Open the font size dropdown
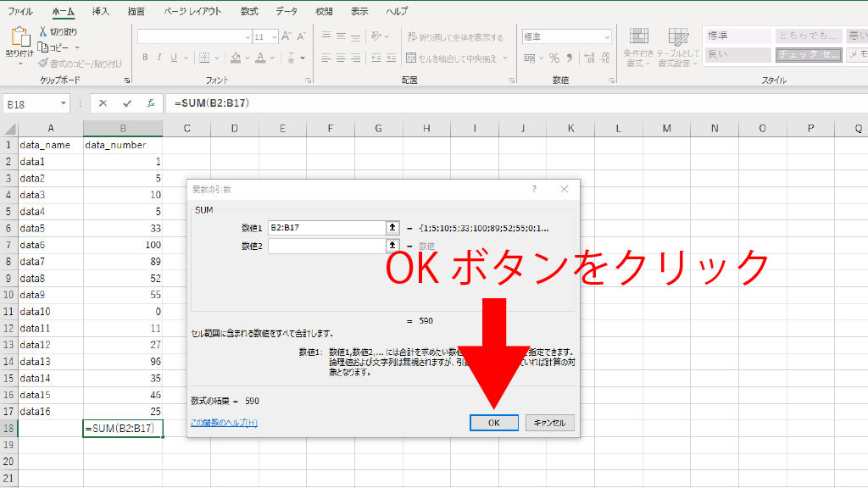Viewport: 868px width, 488px height. pos(273,37)
